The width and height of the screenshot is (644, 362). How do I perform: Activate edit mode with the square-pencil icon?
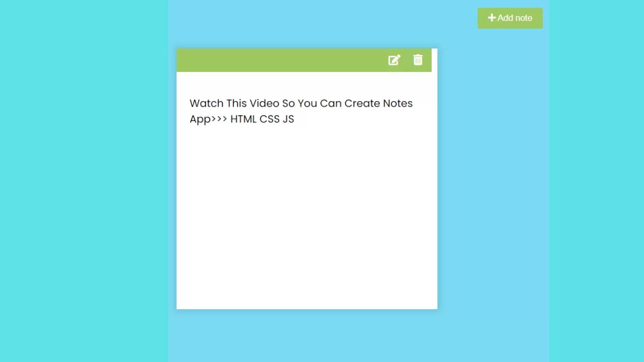(394, 60)
